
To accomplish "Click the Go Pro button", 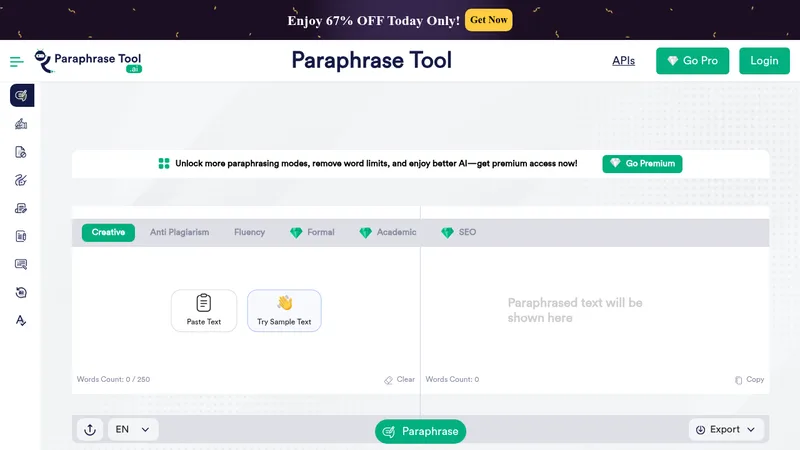I will [692, 61].
